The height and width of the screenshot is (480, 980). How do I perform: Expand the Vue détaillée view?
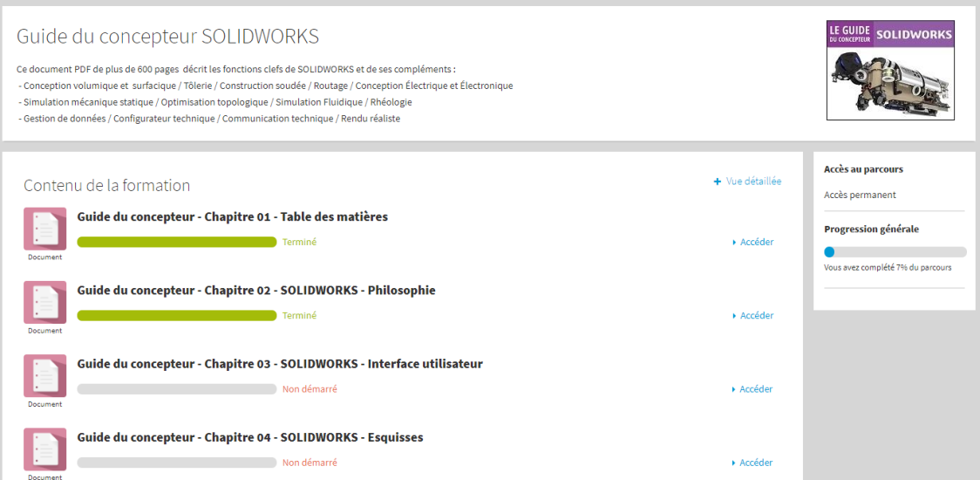pos(753,182)
